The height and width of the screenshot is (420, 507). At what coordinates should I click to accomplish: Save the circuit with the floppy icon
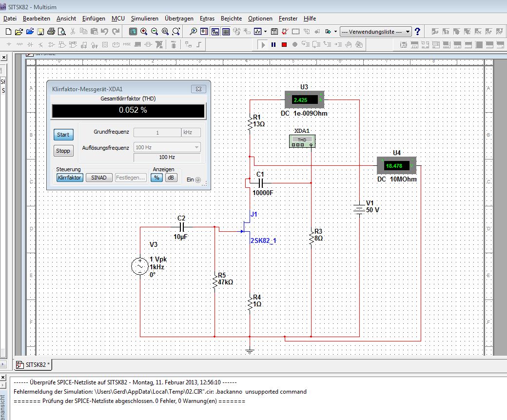40,31
